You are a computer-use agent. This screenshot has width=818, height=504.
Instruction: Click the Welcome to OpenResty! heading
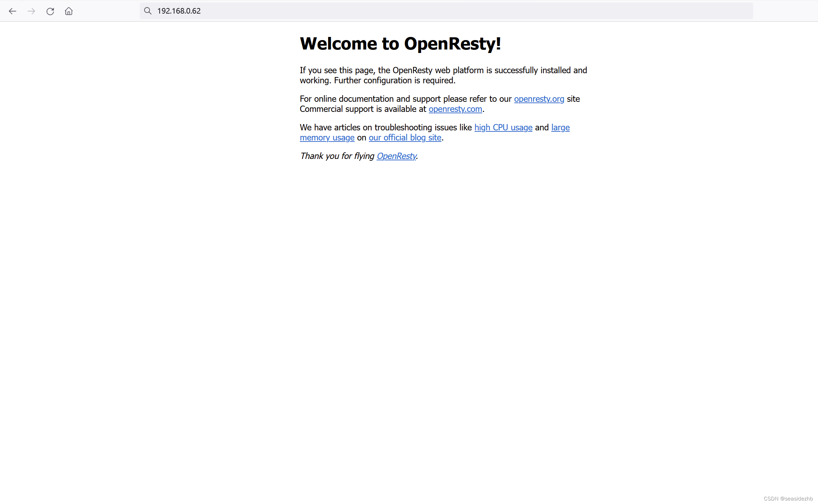pyautogui.click(x=400, y=44)
